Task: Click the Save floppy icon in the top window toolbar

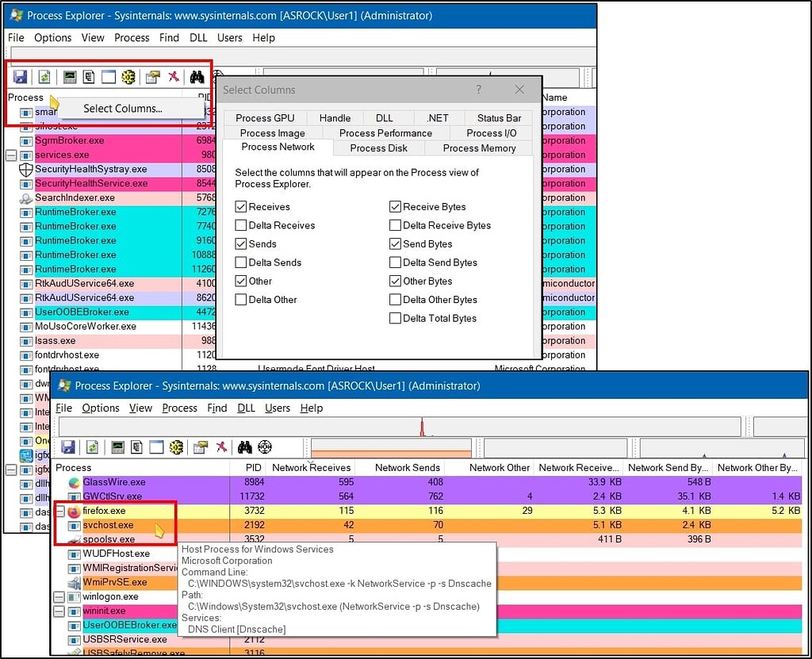Action: tap(21, 77)
